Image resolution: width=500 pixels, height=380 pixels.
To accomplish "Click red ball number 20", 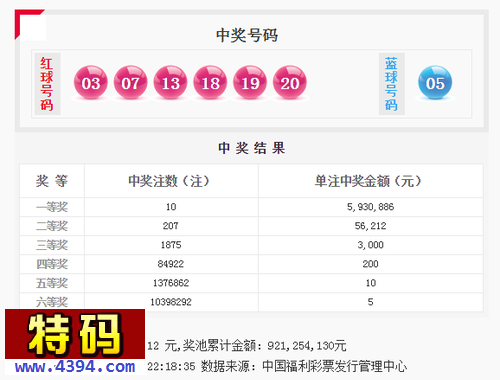I will (x=290, y=82).
